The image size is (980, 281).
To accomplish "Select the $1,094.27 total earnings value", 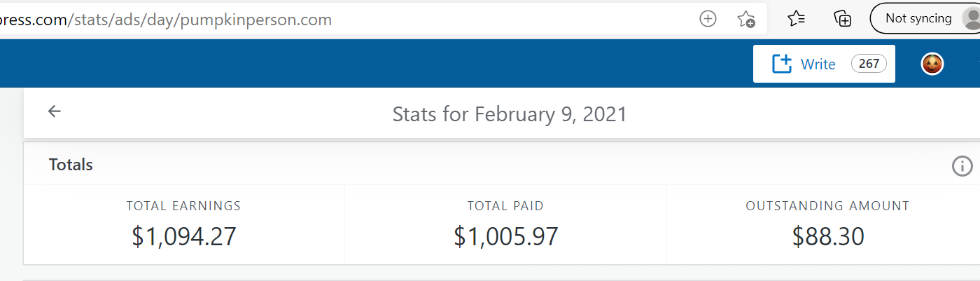I will pyautogui.click(x=184, y=237).
